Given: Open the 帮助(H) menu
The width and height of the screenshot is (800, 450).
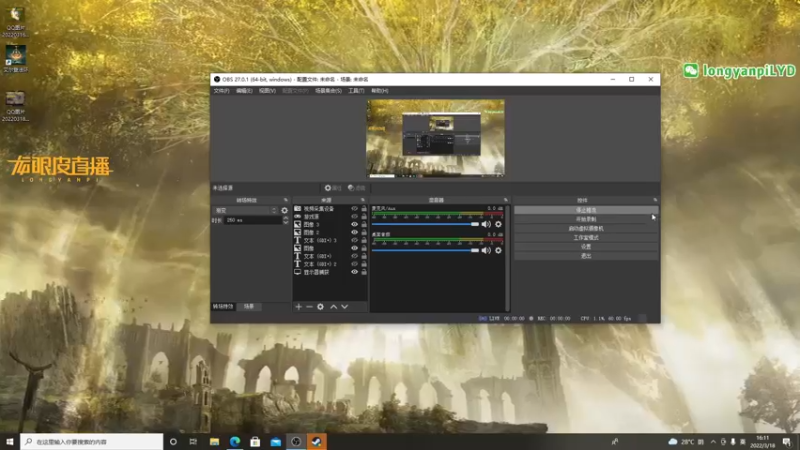Looking at the screenshot, I should (380, 91).
